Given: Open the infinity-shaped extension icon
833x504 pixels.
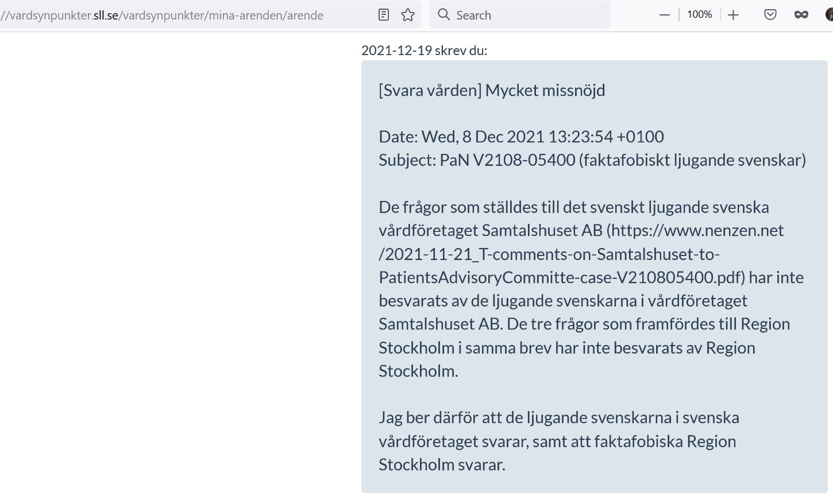Looking at the screenshot, I should tap(801, 15).
